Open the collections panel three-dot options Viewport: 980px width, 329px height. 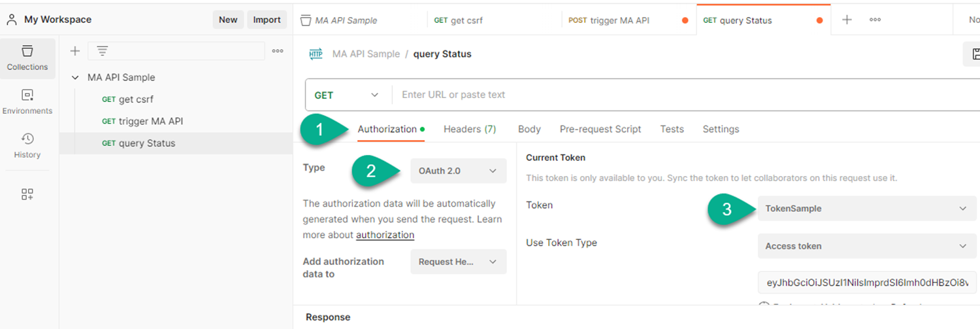pyautogui.click(x=278, y=51)
